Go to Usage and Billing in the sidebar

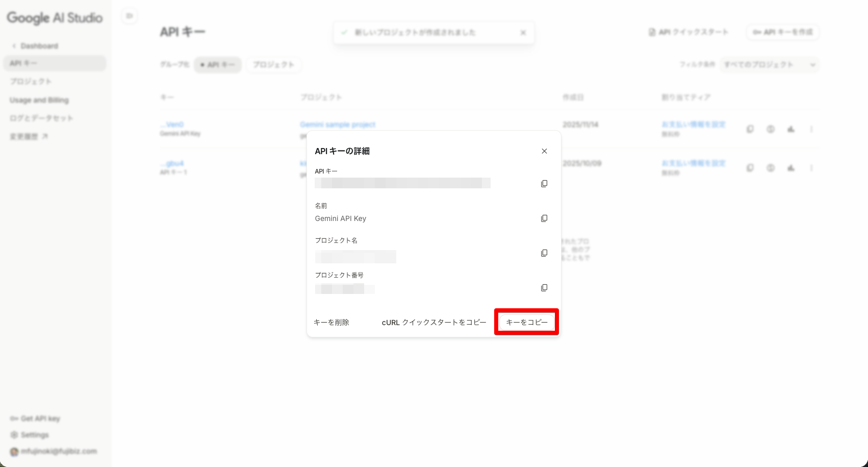(38, 100)
